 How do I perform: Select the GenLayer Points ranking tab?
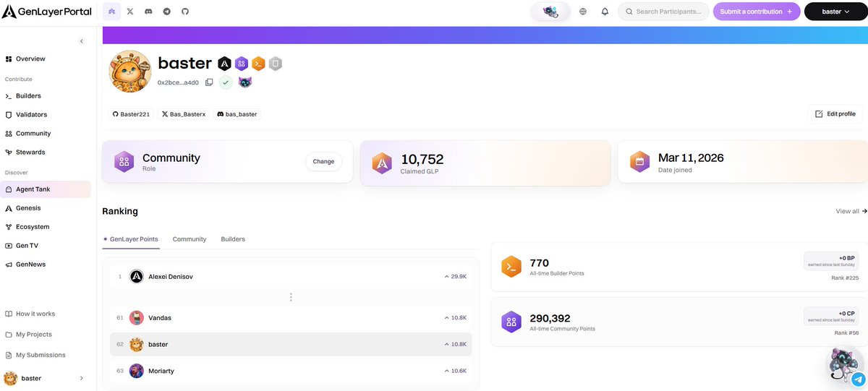131,239
